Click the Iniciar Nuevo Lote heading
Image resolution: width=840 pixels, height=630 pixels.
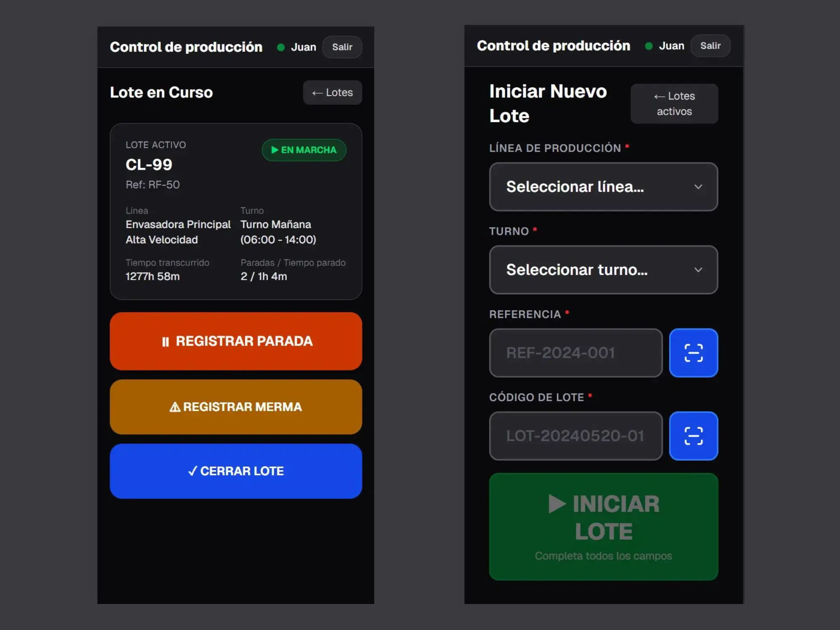coord(548,103)
